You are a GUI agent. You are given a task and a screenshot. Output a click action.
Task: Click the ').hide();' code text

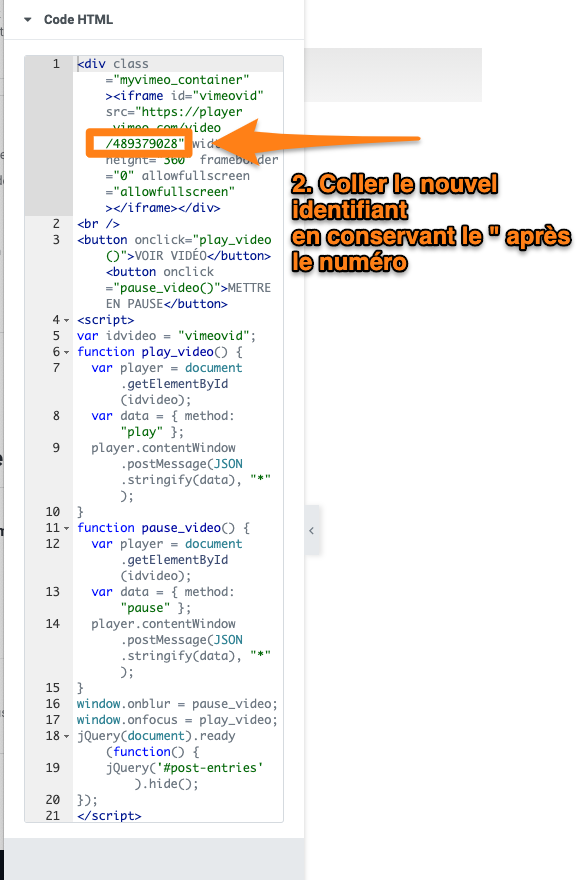[167, 783]
